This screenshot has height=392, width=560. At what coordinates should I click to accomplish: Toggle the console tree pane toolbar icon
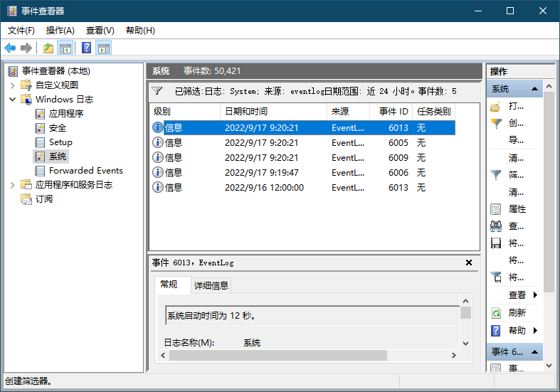pyautogui.click(x=65, y=48)
